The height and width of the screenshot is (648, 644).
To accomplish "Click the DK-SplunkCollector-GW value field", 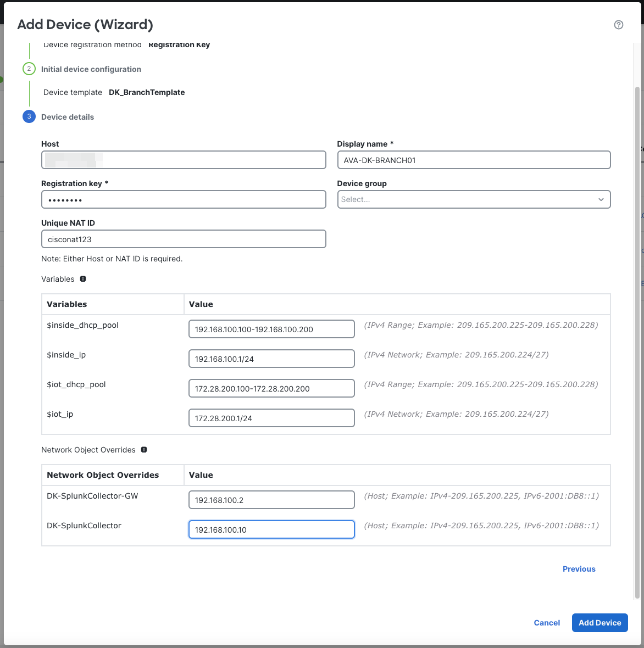I will (271, 500).
